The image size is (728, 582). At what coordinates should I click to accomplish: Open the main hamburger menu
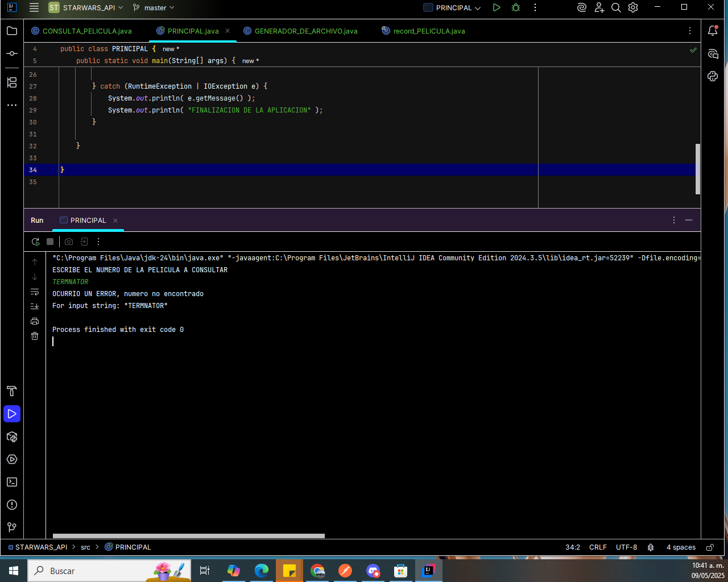[x=34, y=7]
